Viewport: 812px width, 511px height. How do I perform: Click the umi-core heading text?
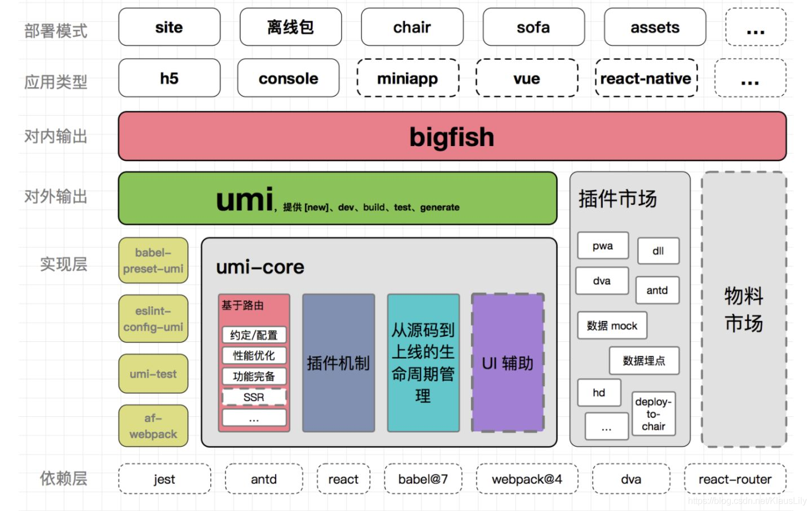(260, 267)
